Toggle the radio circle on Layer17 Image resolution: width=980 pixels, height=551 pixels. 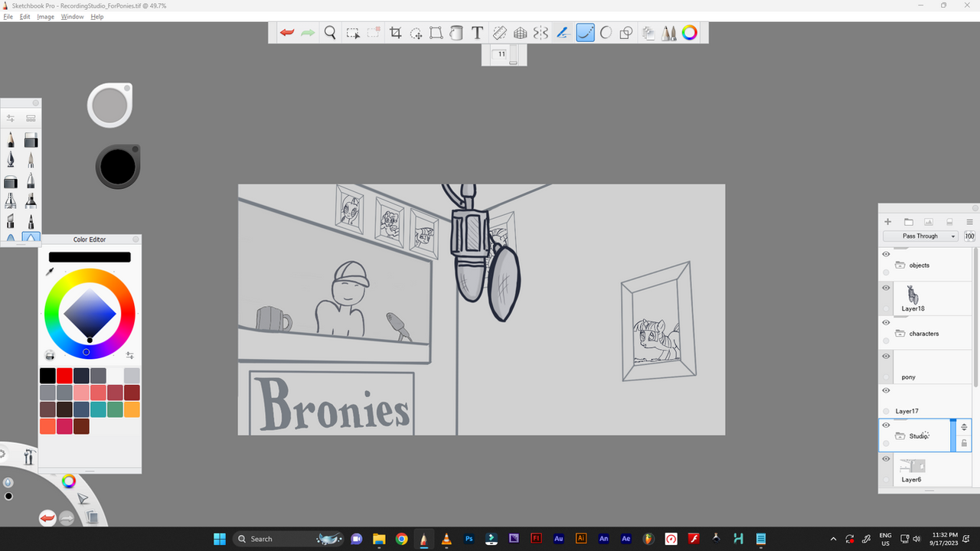[886, 411]
